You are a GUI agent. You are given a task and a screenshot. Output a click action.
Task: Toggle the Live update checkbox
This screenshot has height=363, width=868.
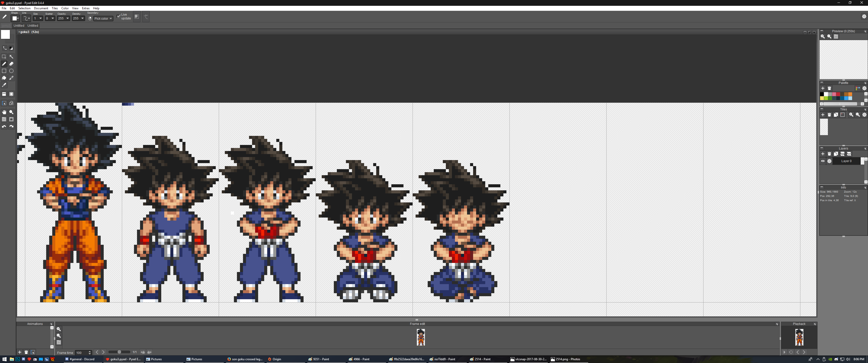tap(118, 16)
